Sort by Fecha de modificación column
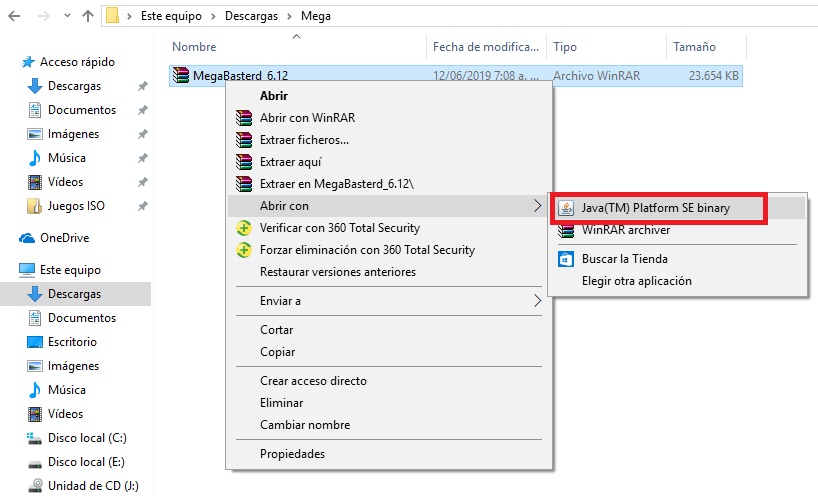The image size is (818, 496). 486,47
